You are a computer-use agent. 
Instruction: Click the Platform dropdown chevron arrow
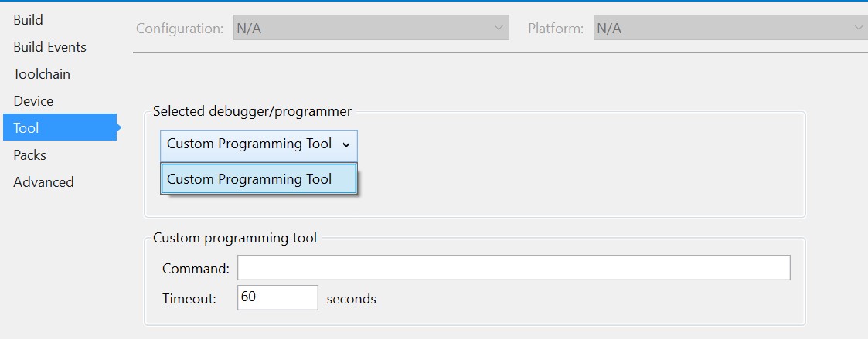pos(859,29)
